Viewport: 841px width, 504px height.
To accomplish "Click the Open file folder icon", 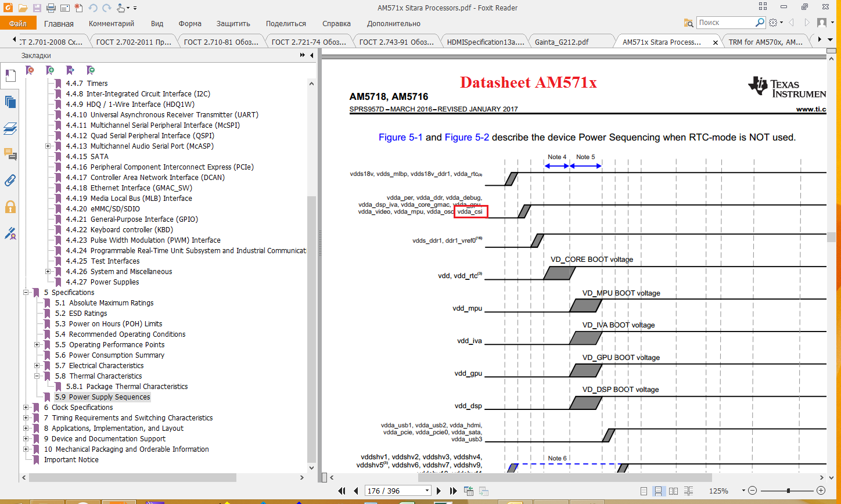I will (23, 8).
